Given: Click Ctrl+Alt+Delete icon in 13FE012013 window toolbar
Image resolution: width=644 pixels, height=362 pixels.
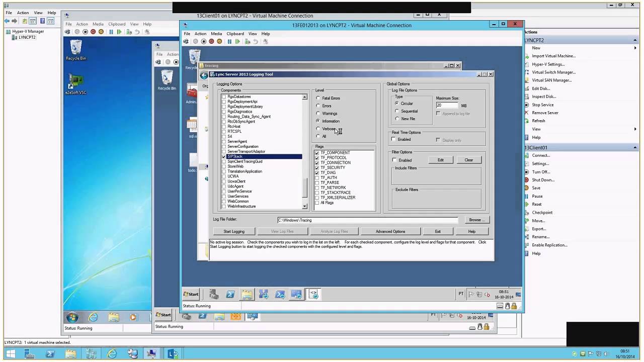Looking at the screenshot, I should coord(186,42).
